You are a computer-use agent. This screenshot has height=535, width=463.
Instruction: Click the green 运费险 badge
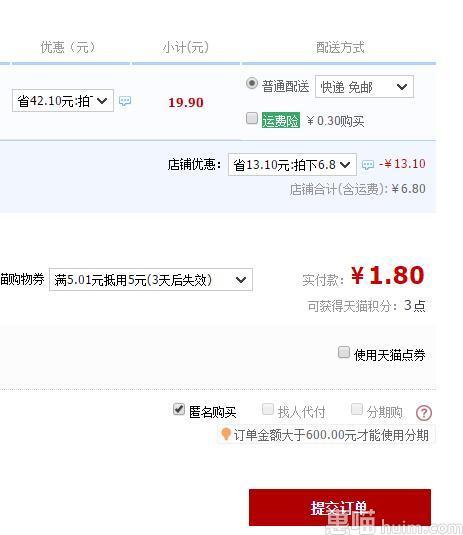point(281,120)
